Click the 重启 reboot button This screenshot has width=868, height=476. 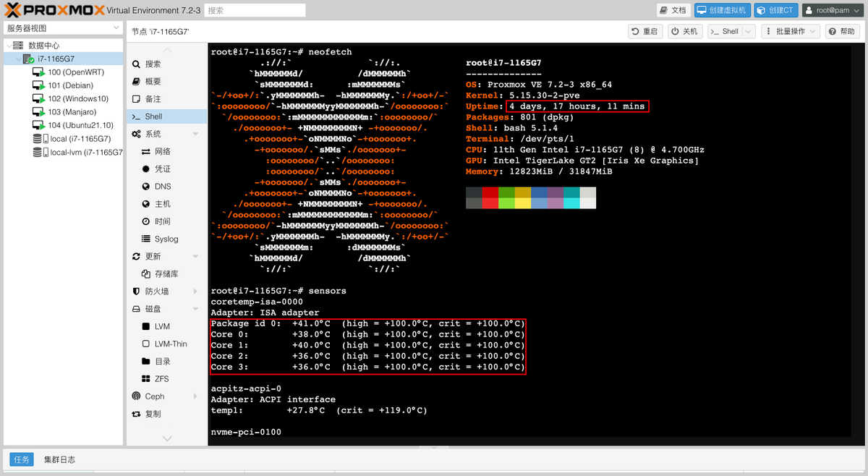[645, 31]
